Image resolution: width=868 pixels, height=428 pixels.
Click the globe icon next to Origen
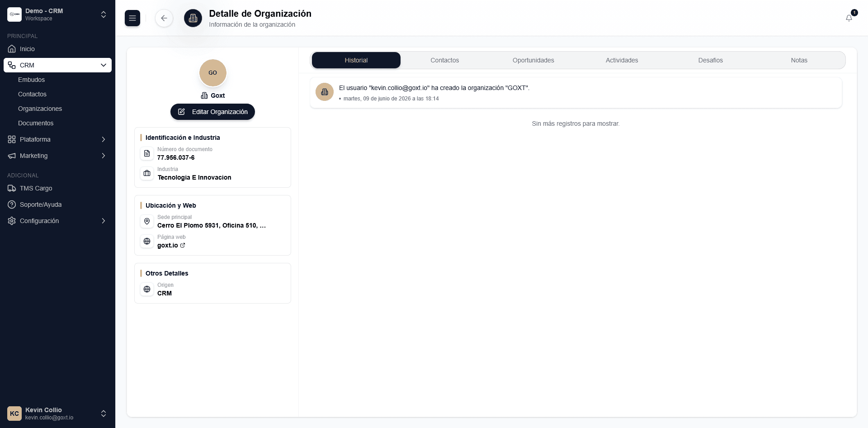click(x=147, y=289)
